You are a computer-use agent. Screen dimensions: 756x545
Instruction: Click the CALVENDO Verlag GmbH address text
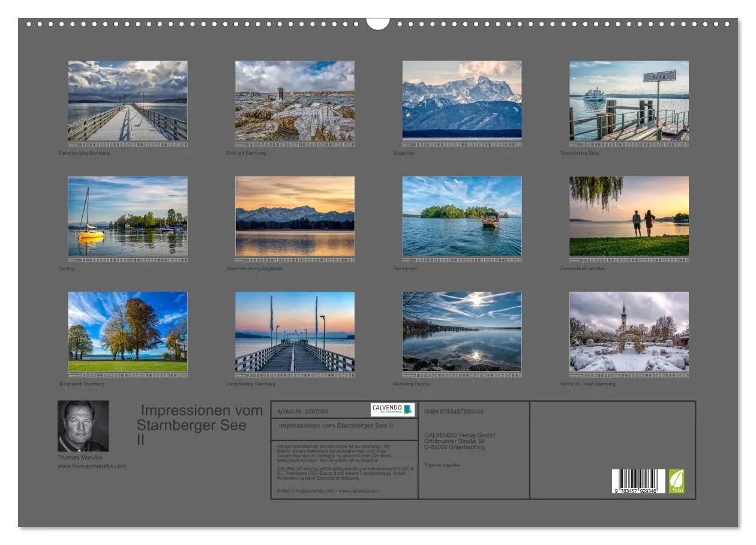pos(459,441)
